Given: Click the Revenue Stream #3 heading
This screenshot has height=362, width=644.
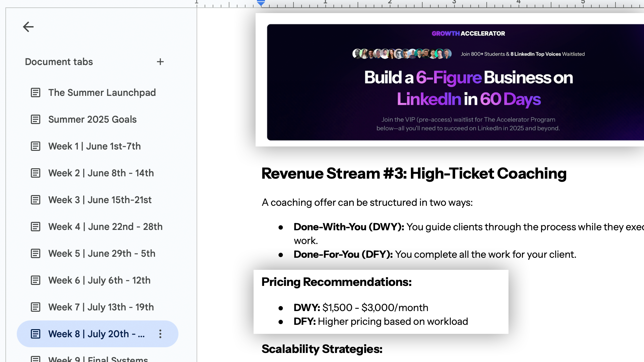Looking at the screenshot, I should [x=414, y=174].
